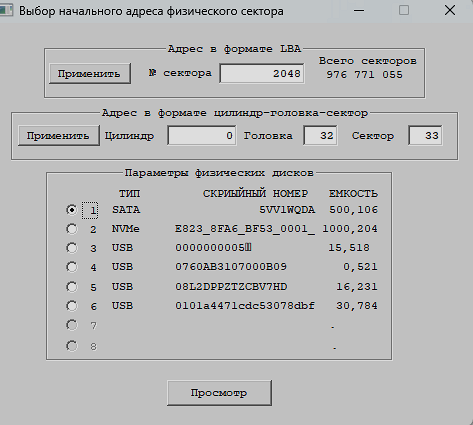
Task: Click Применить in cylinder-head-sector group
Action: (x=59, y=135)
